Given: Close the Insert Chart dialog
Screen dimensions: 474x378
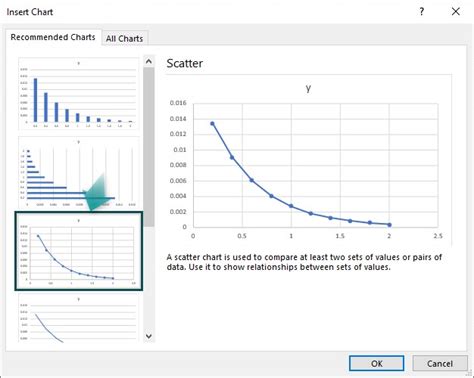Looking at the screenshot, I should pos(456,12).
